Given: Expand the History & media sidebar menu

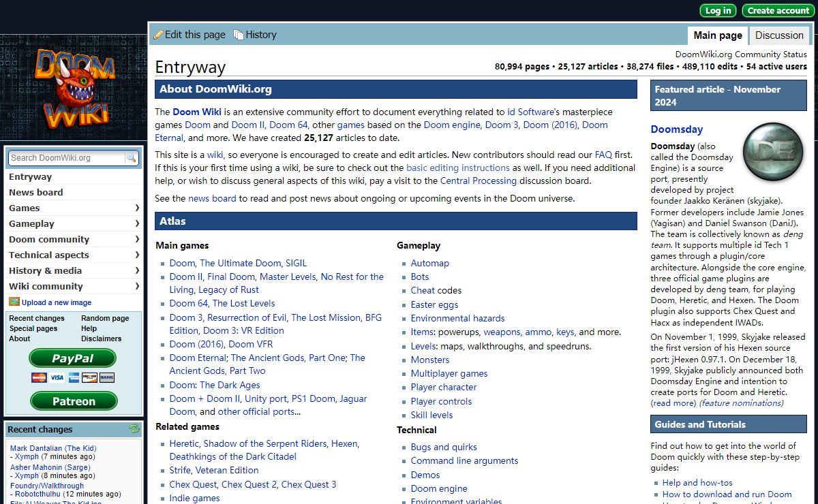Looking at the screenshot, I should click(x=74, y=270).
